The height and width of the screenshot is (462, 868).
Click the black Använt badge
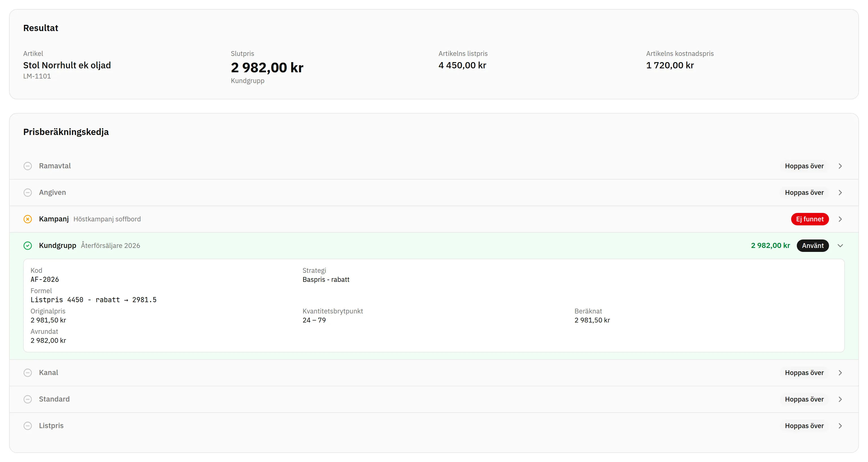(x=812, y=246)
